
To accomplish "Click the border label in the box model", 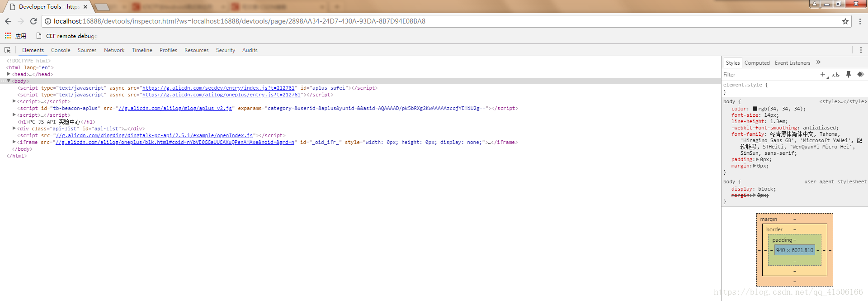I will (774, 229).
